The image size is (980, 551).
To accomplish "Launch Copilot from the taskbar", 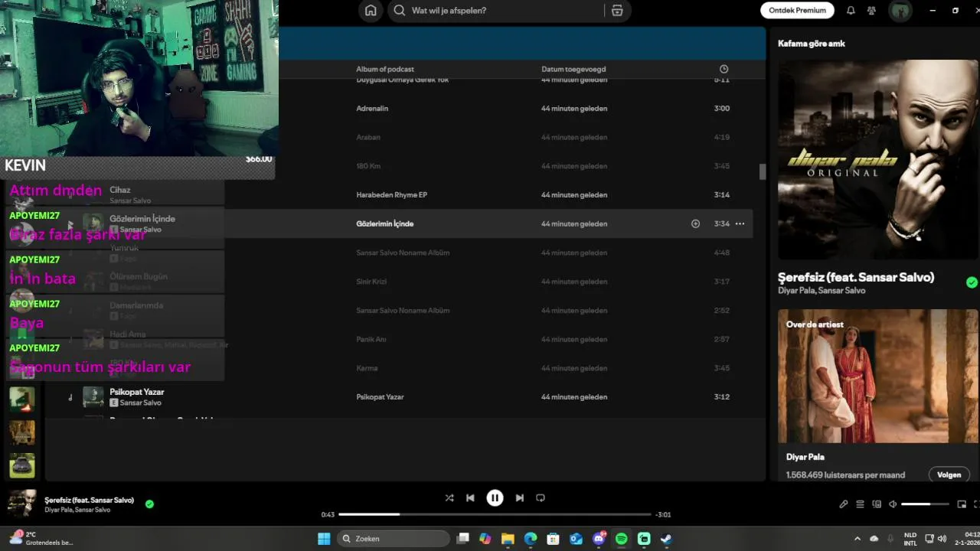I will (485, 539).
